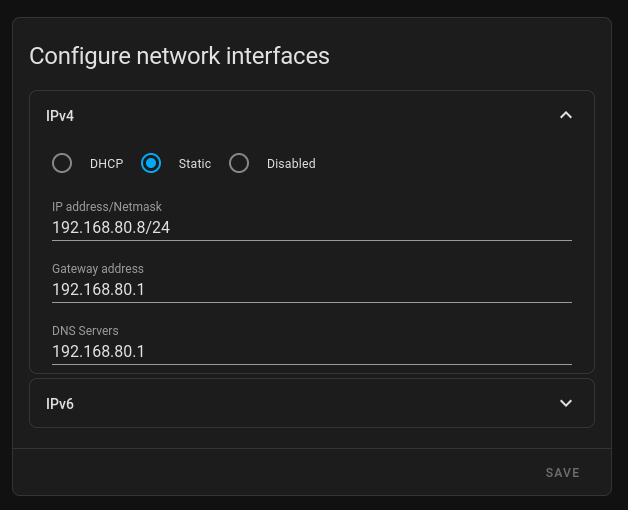Edit the DNS Servers input field
The width and height of the screenshot is (628, 510).
click(x=311, y=352)
